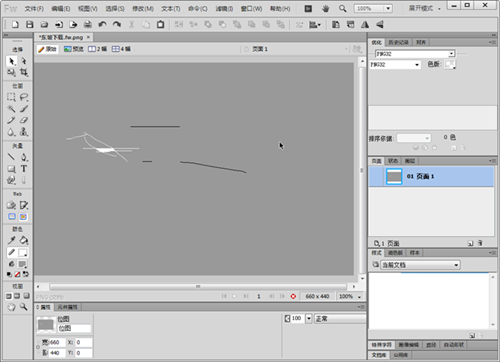The image size is (500, 362).
Task: Select the Hotspot tool
Action: [x=11, y=205]
